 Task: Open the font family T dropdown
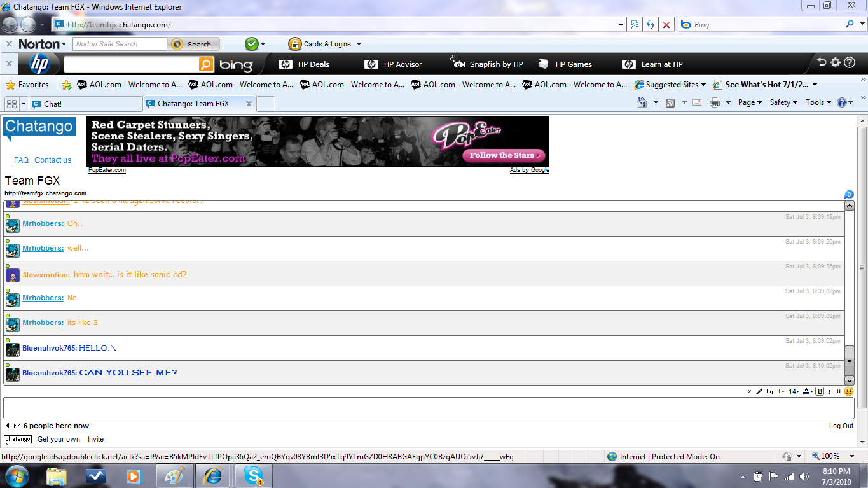click(x=782, y=392)
